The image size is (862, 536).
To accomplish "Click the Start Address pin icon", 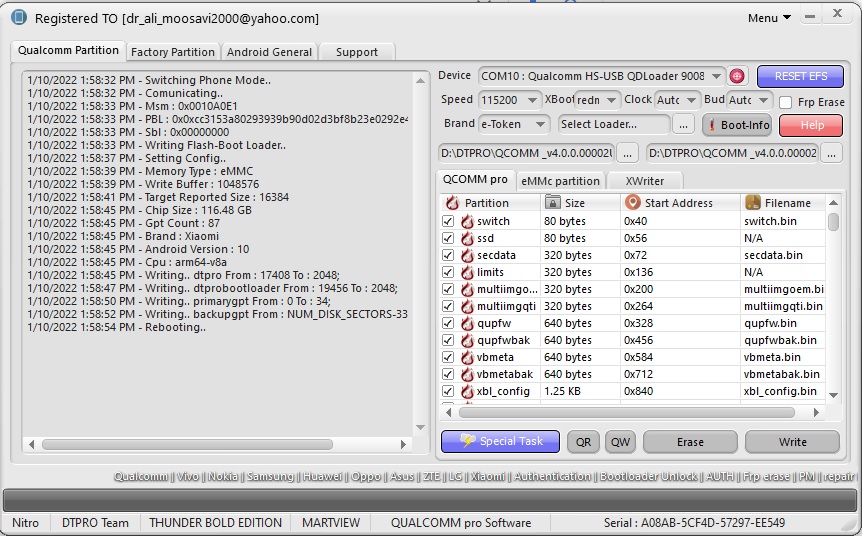I will tap(633, 202).
